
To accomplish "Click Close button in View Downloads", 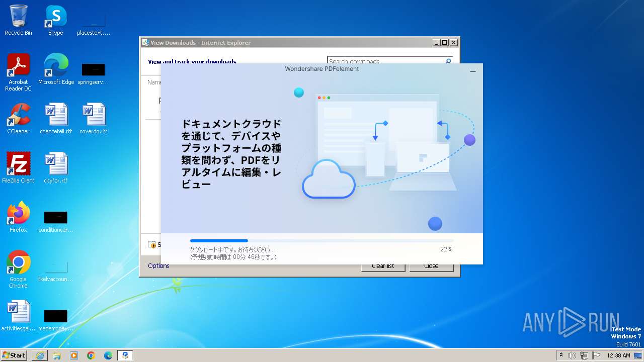I will (x=431, y=266).
